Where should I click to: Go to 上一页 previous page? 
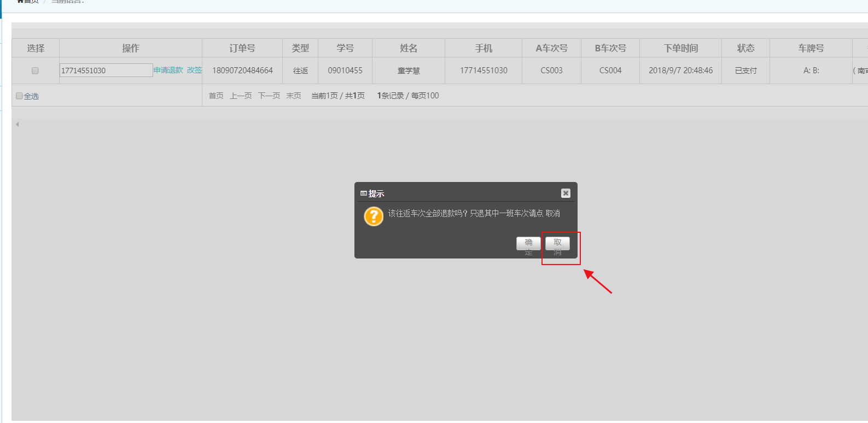pos(241,96)
